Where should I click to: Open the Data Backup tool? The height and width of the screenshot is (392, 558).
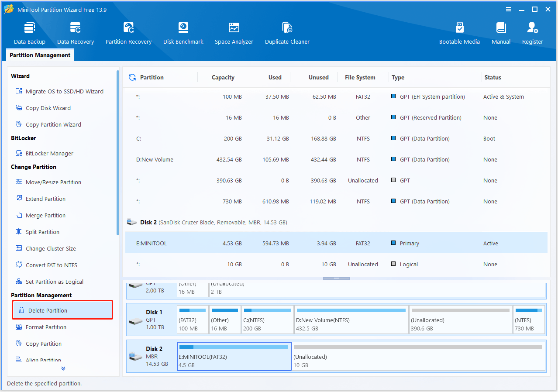pos(29,33)
